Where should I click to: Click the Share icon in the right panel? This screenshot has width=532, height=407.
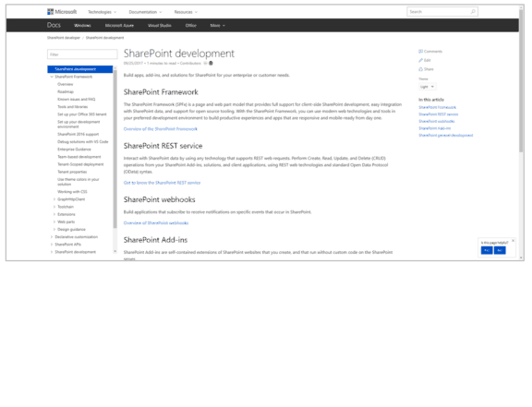tap(421, 69)
